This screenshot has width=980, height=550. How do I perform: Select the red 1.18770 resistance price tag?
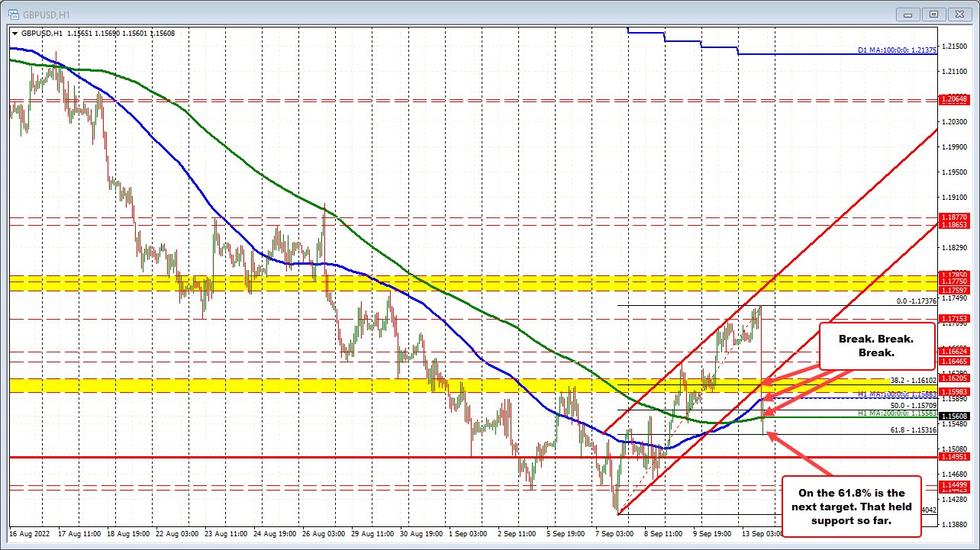pos(954,218)
